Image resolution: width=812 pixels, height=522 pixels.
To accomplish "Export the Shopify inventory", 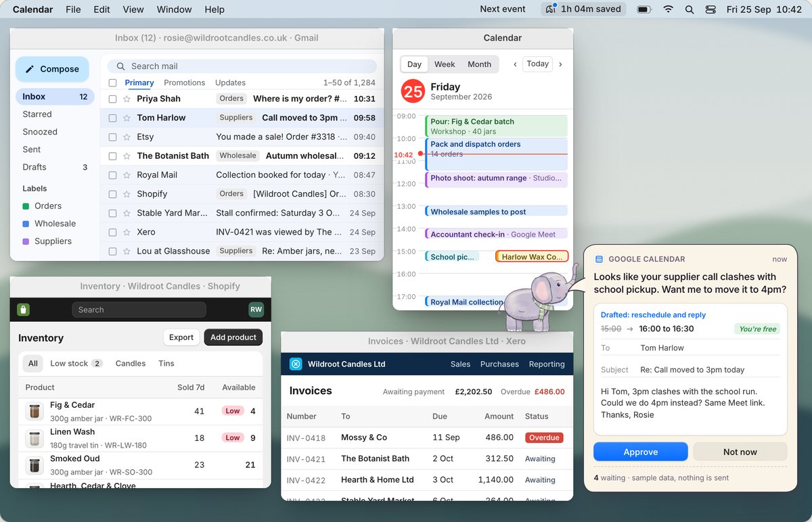I will (181, 337).
